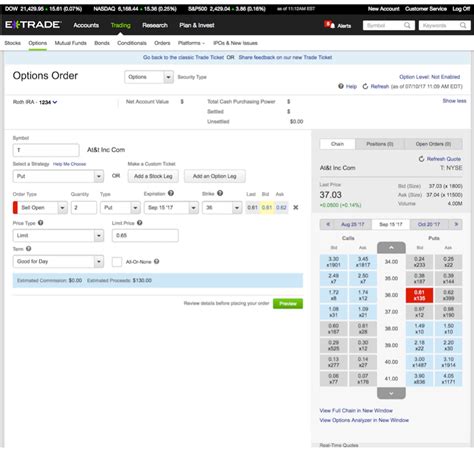Click the Customer Service link

point(426,9)
